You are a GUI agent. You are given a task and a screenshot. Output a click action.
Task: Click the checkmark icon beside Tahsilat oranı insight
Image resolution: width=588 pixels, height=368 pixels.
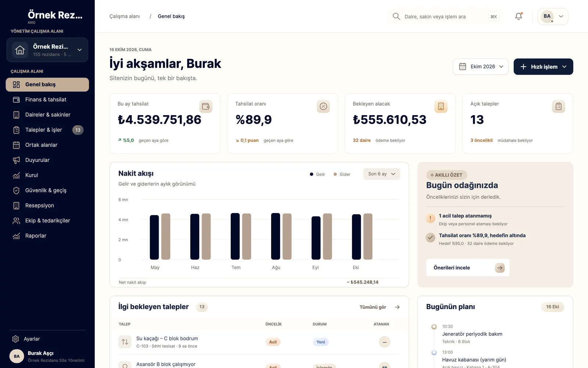tap(430, 238)
